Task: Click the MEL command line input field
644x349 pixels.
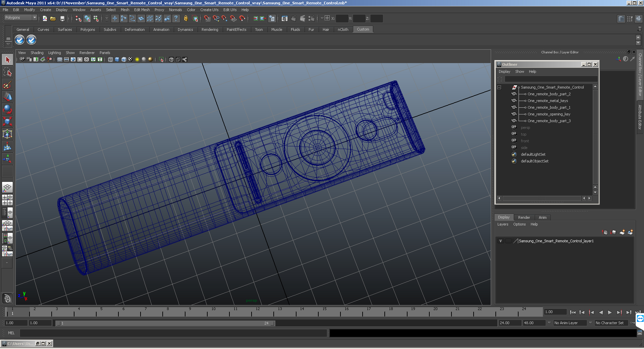Action: (x=173, y=333)
